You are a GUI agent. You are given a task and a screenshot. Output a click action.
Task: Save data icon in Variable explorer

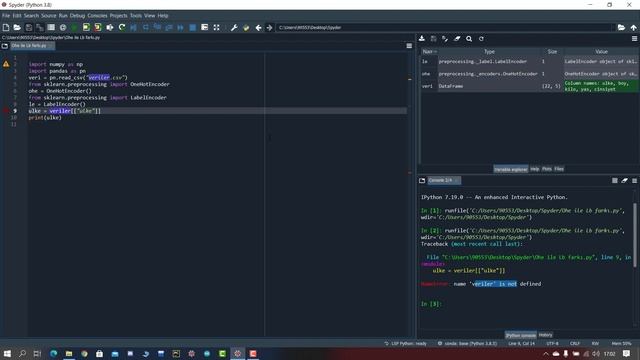[x=433, y=38]
